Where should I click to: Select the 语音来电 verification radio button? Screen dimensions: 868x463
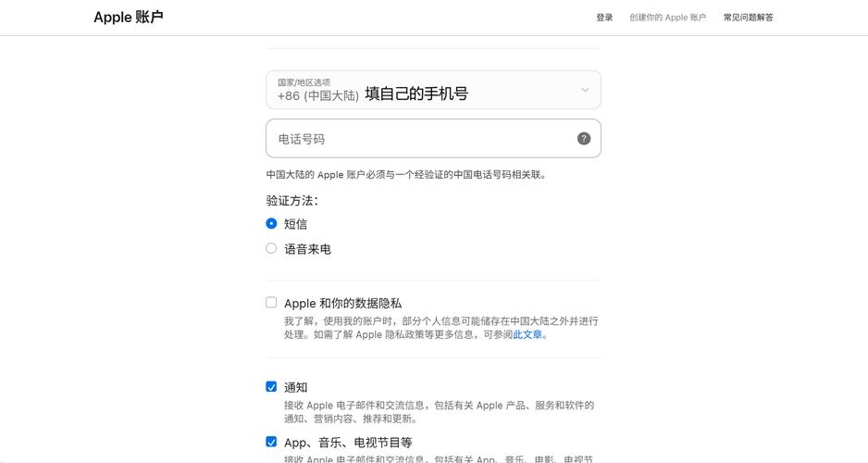coord(271,248)
